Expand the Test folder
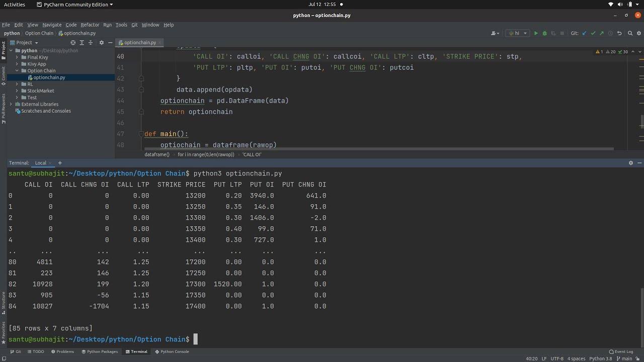The height and width of the screenshot is (362, 644). 17,98
